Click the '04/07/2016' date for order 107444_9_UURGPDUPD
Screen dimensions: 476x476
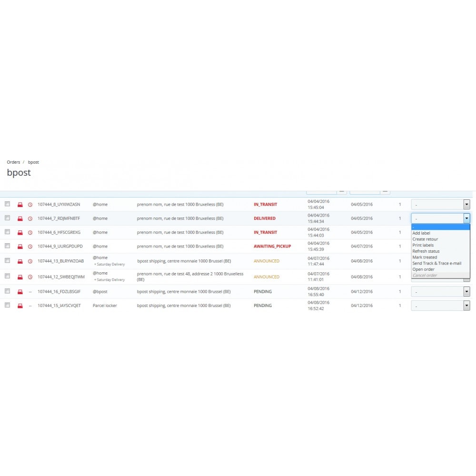[x=362, y=247]
